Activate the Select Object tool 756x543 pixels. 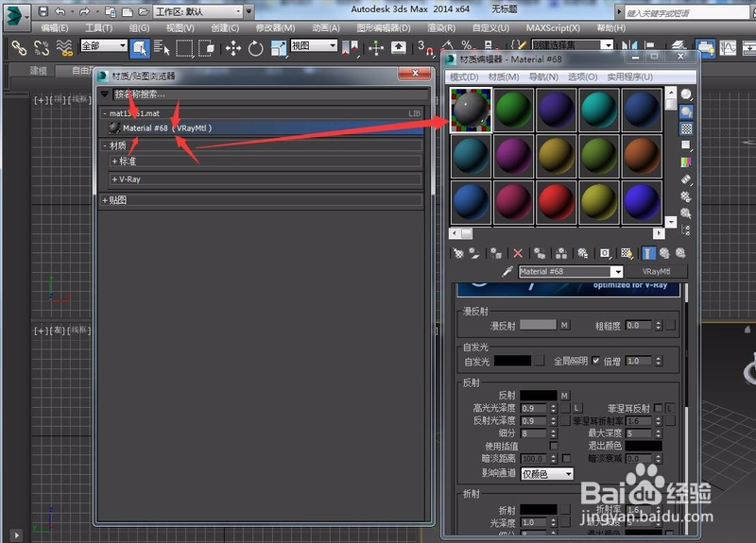click(139, 48)
